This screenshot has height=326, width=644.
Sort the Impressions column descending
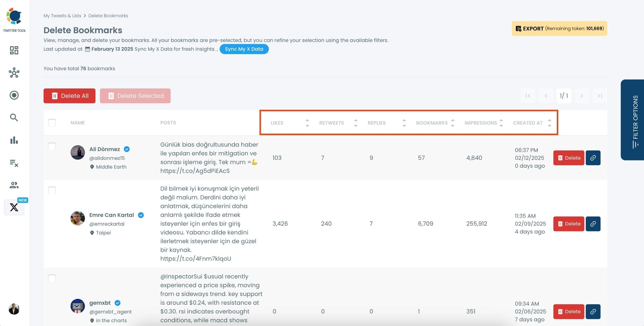point(501,125)
